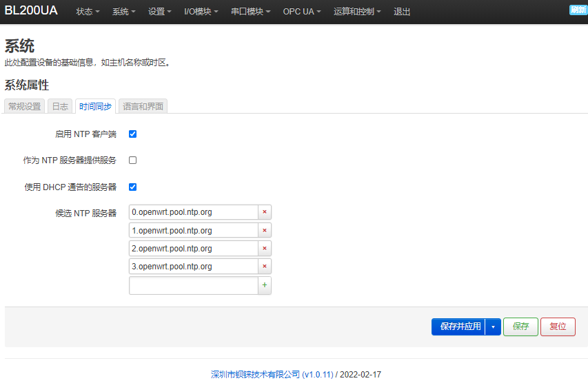Click the red 复位 button
Image resolution: width=588 pixels, height=383 pixels.
[x=558, y=327]
